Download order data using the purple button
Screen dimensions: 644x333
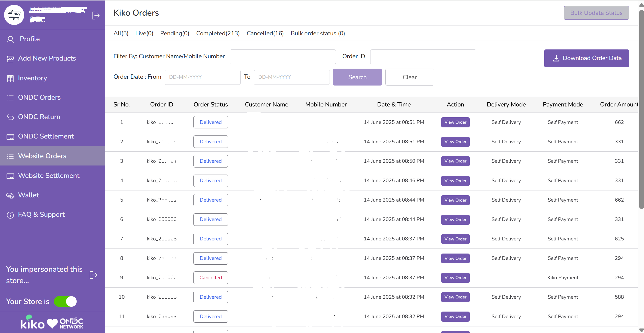click(586, 58)
